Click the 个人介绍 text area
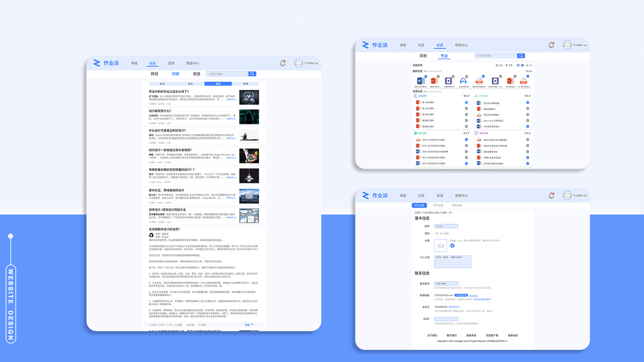Image resolution: width=644 pixels, height=362 pixels. pyautogui.click(x=453, y=261)
